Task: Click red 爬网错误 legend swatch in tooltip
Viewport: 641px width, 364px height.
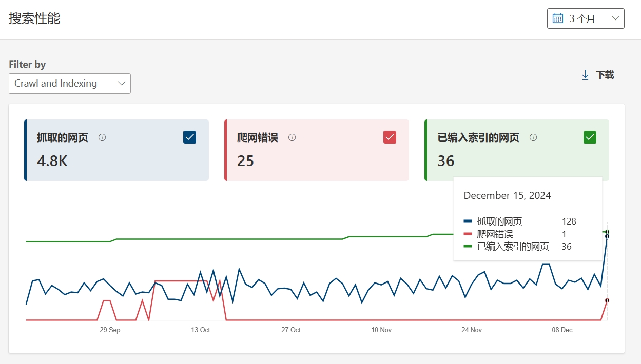Action: point(468,234)
